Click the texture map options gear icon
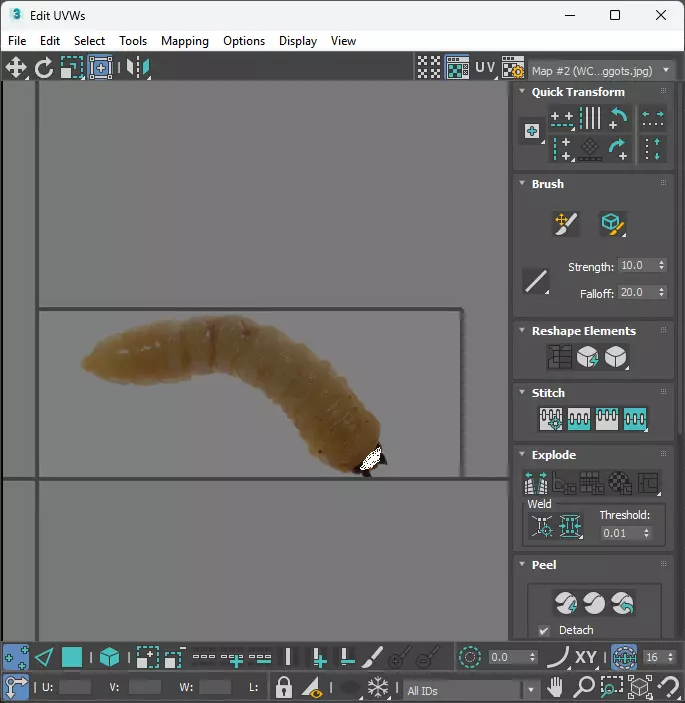Screen dimensions: 685x703 [x=512, y=68]
